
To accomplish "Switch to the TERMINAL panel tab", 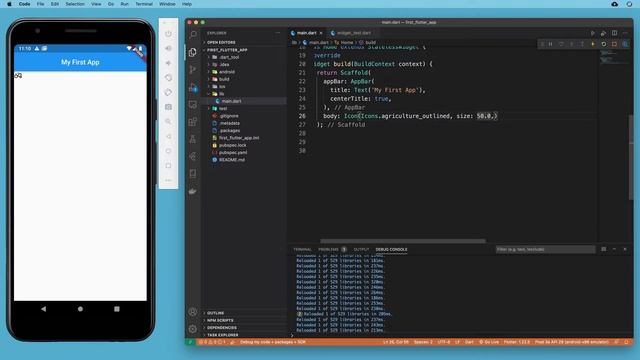I will click(x=302, y=249).
